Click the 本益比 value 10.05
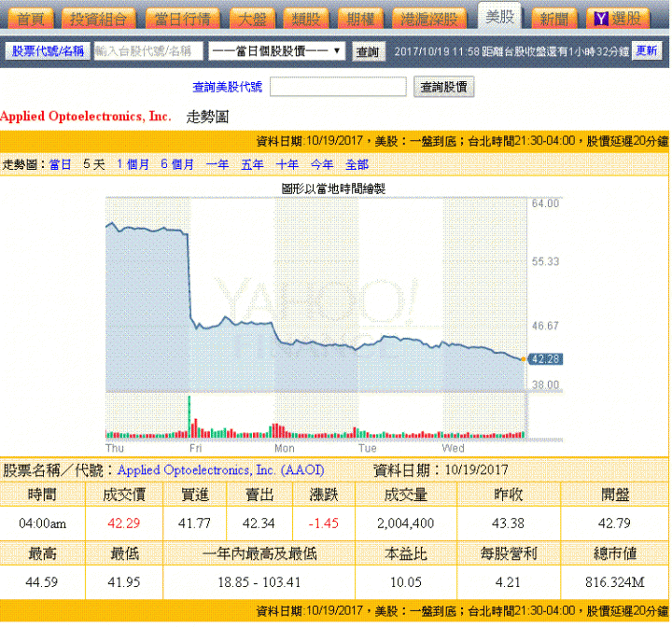672x628 pixels. [406, 582]
